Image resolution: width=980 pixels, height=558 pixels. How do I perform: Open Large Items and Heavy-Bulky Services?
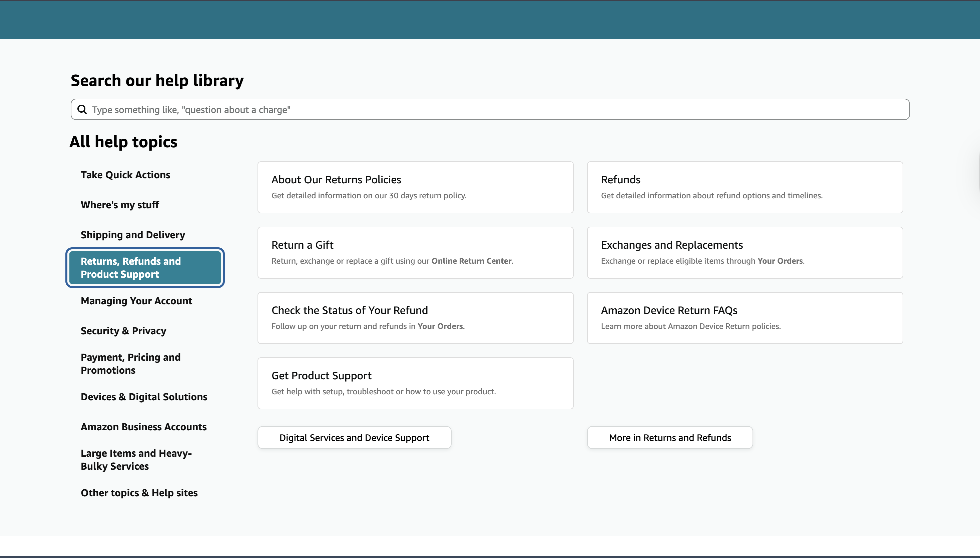pyautogui.click(x=136, y=460)
